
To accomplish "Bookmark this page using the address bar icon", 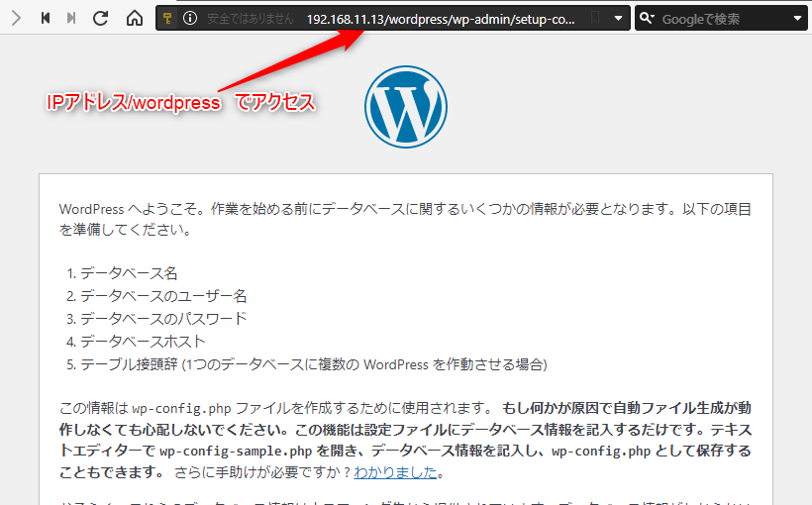I will pos(594,19).
